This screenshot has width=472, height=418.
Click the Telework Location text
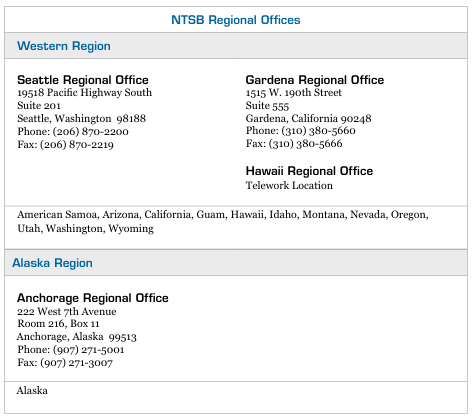point(289,185)
